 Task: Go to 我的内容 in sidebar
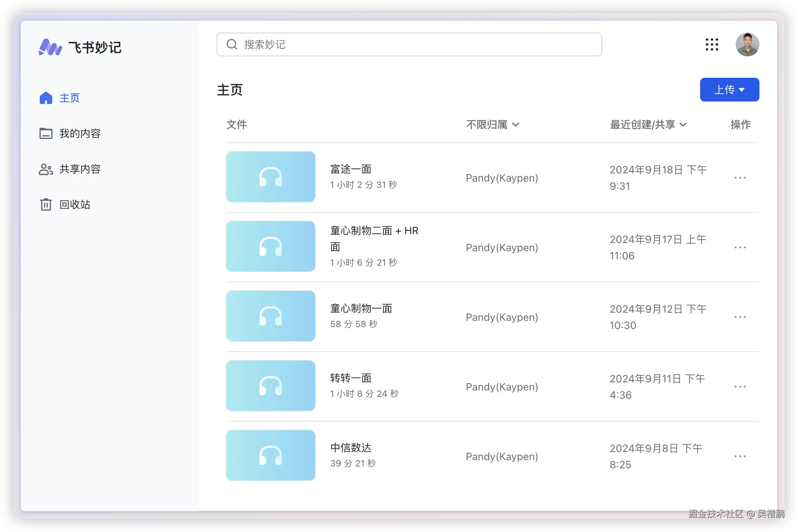[x=80, y=133]
